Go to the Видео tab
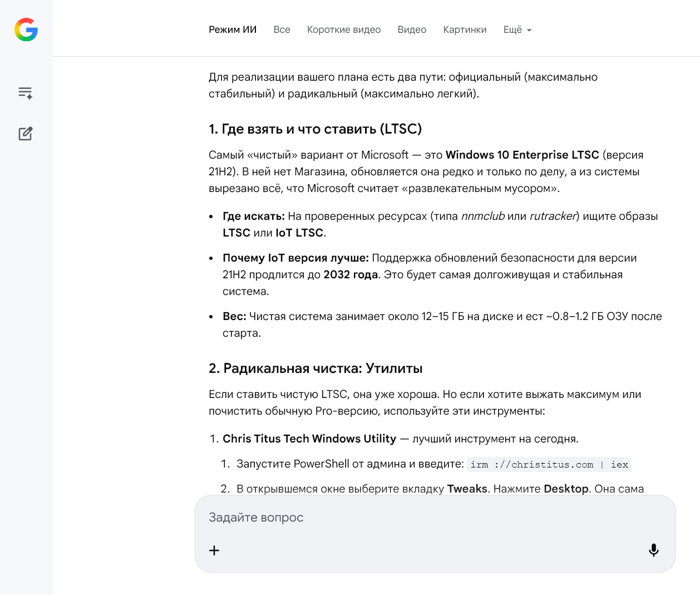Screen dimensions: 700x595 tap(412, 29)
